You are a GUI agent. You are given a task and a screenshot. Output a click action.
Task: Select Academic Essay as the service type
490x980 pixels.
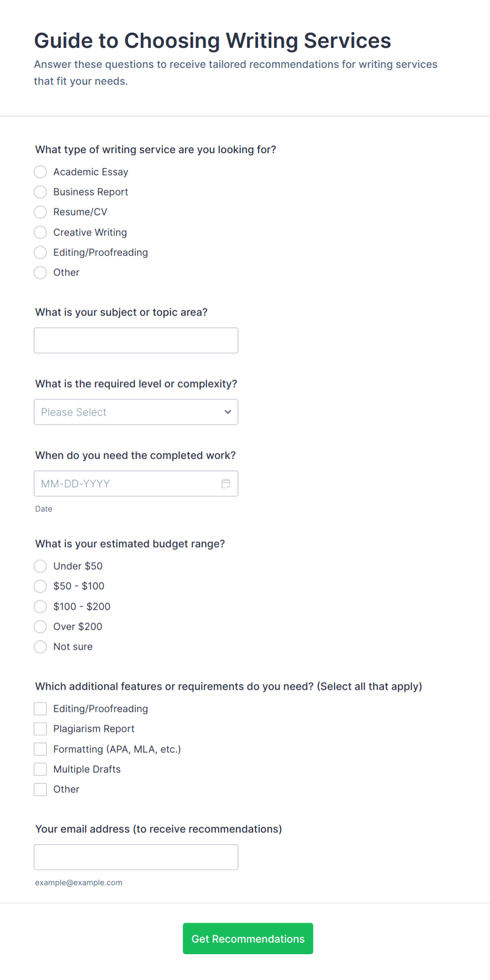pos(40,172)
